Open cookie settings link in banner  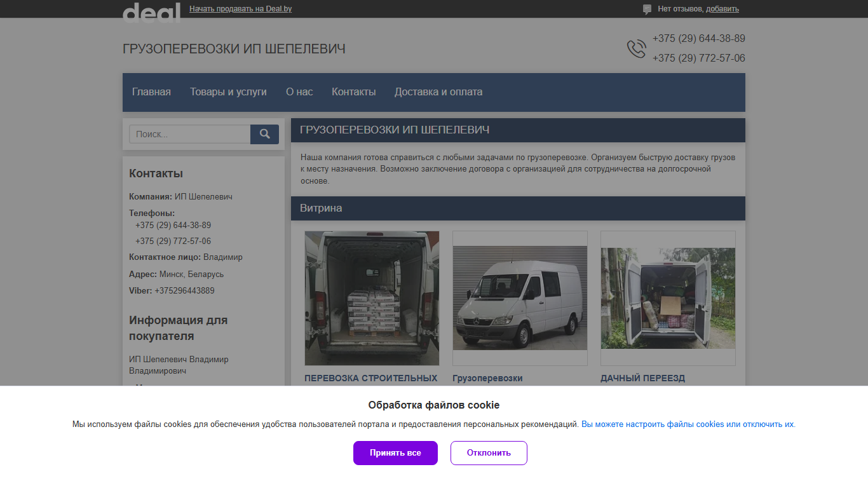(x=688, y=424)
